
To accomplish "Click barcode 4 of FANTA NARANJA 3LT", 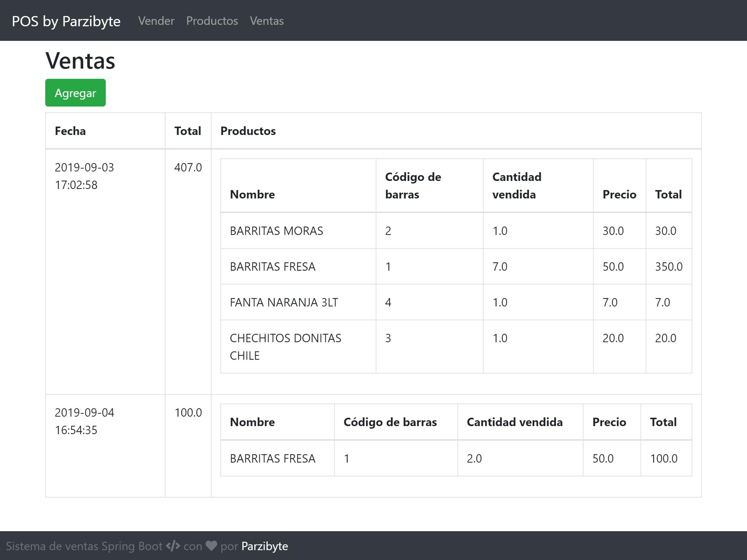I will pos(388,302).
